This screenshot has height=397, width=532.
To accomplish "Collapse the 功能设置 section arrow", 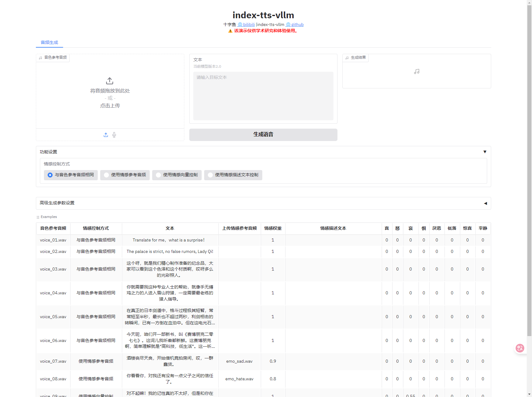I will pyautogui.click(x=485, y=152).
